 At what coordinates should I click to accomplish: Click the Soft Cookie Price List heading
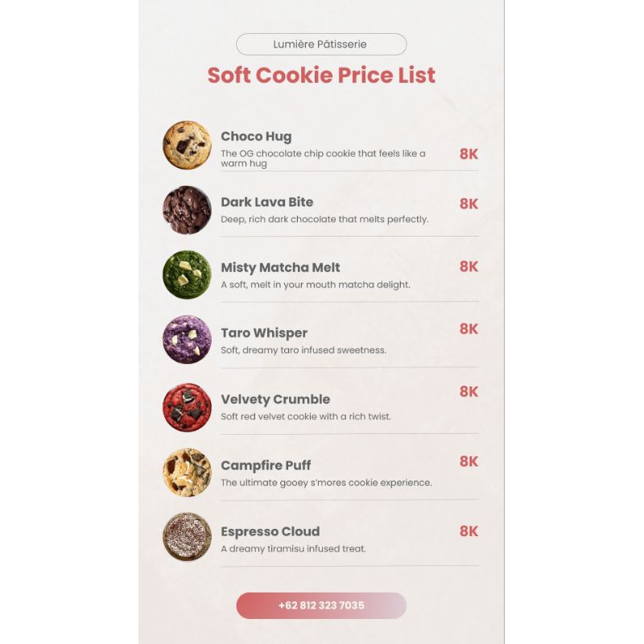pyautogui.click(x=321, y=76)
